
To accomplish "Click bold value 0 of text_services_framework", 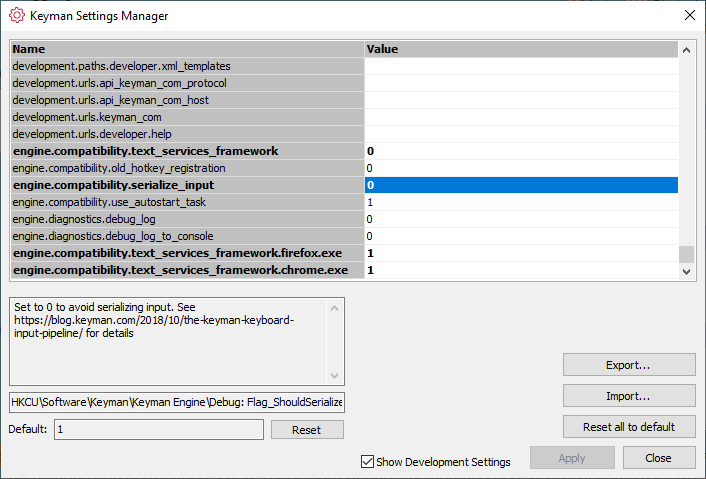I will (x=521, y=151).
